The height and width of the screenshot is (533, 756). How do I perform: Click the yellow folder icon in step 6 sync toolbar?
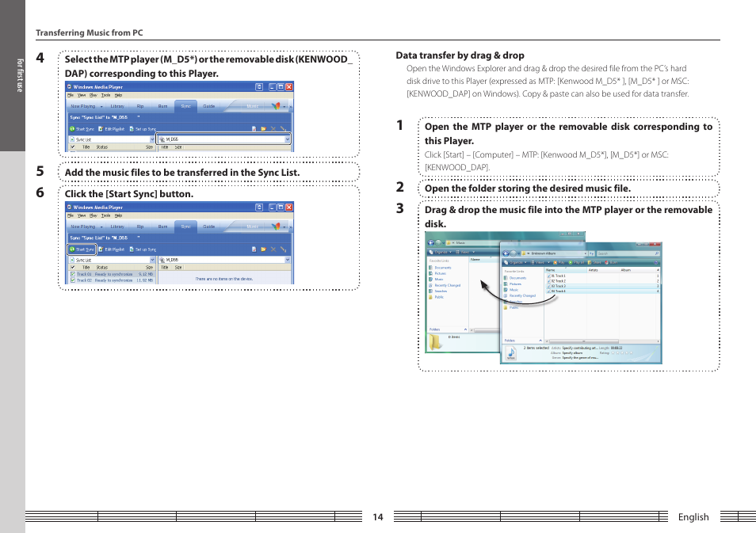pyautogui.click(x=263, y=249)
